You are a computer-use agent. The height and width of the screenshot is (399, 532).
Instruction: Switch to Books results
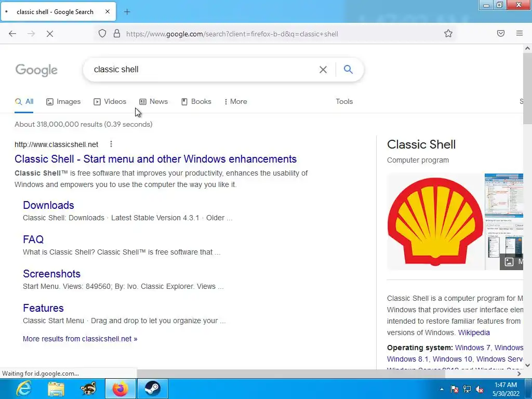pos(196,101)
